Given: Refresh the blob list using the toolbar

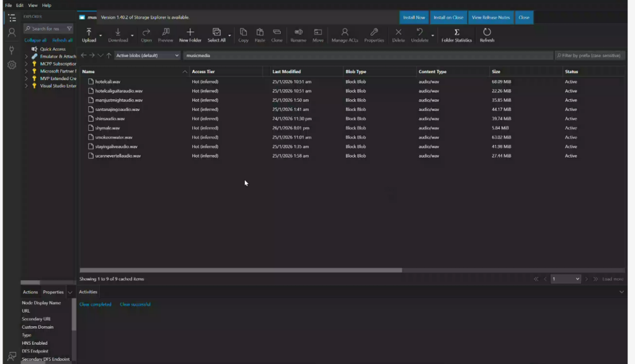Looking at the screenshot, I should click(487, 35).
